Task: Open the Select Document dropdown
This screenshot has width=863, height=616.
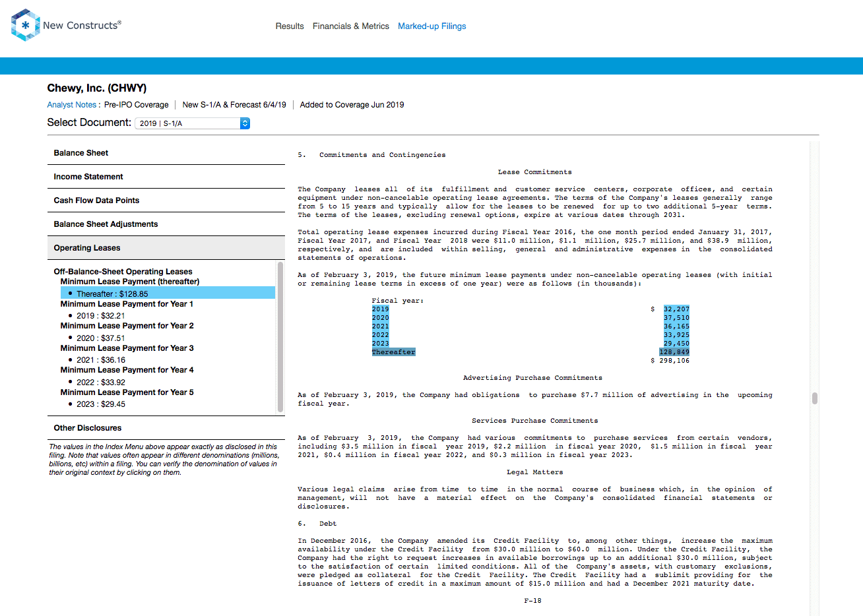Action: coord(193,123)
